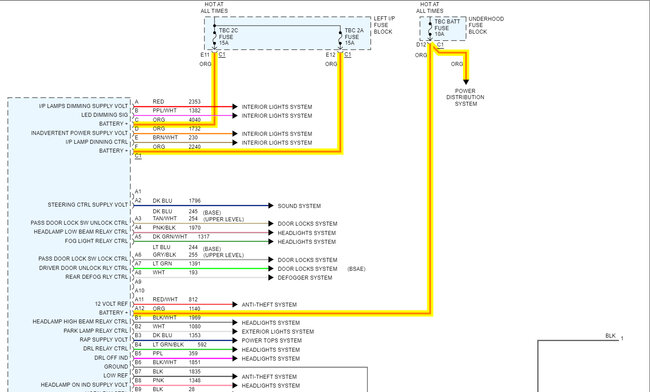Click the LT GRN/BLK wire color label
Image resolution: width=650 pixels, height=392 pixels.
point(168,344)
